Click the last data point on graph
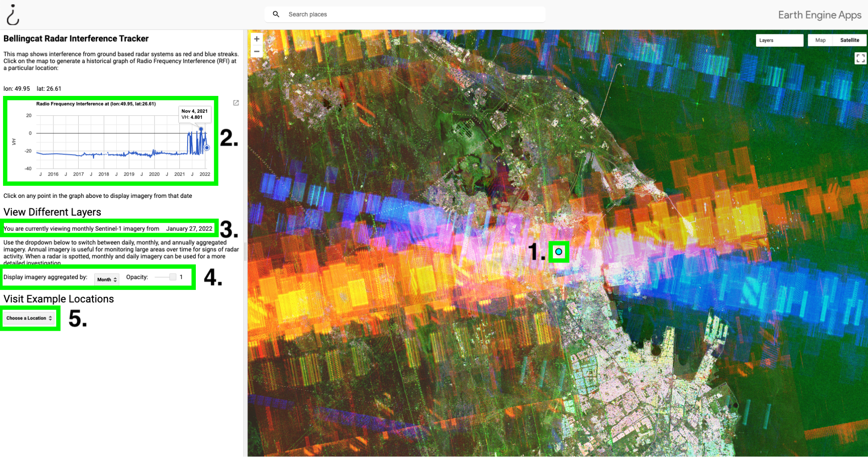 click(207, 148)
